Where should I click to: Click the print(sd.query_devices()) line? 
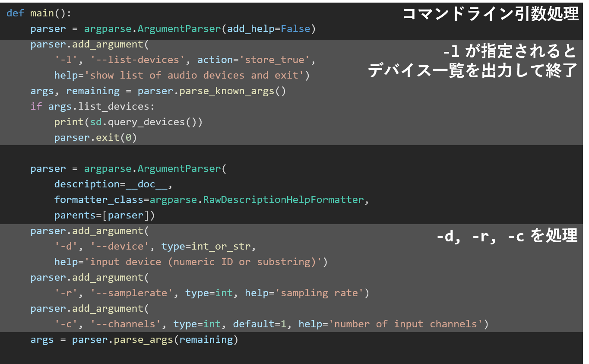pos(128,122)
